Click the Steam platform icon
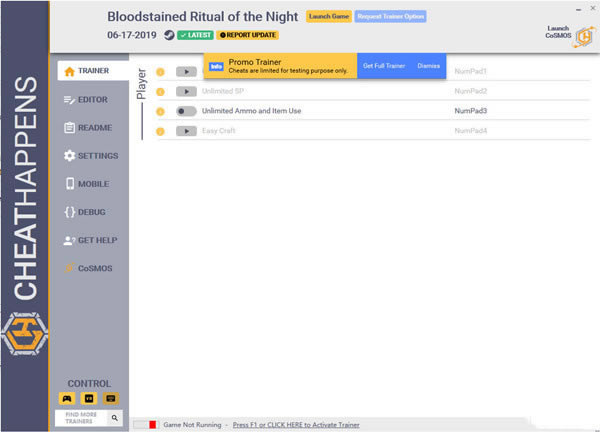Viewport: 600px width, 432px height. [x=169, y=34]
